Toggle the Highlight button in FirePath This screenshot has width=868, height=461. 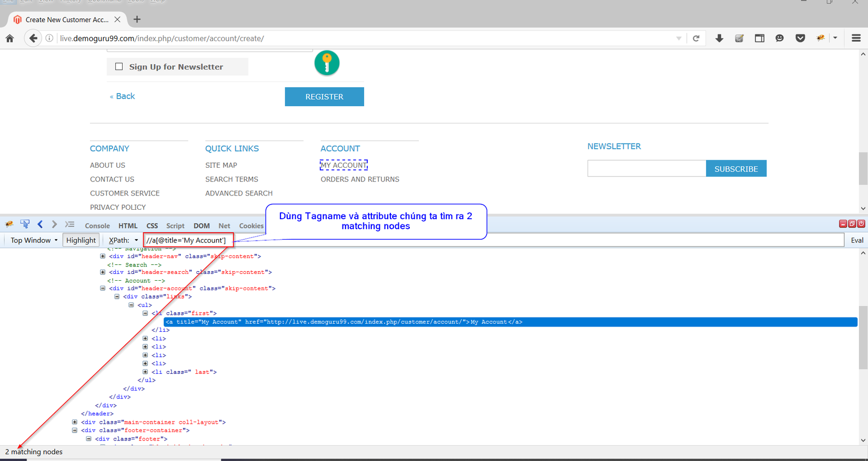(x=81, y=240)
